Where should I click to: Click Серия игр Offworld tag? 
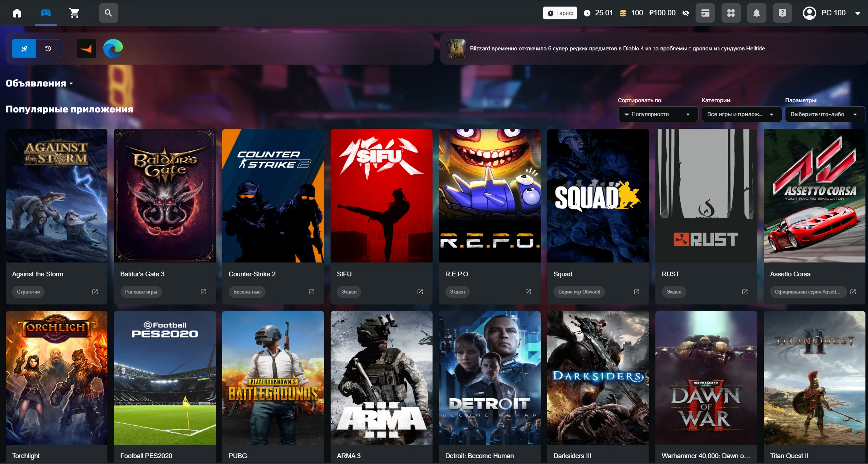579,292
